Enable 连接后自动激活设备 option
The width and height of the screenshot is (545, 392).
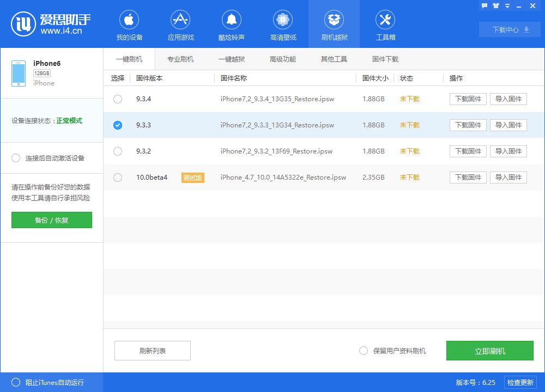(16, 158)
